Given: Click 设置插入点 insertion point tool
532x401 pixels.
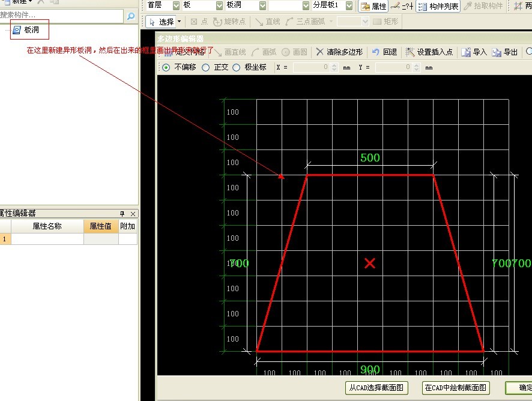Looking at the screenshot, I should click(429, 52).
